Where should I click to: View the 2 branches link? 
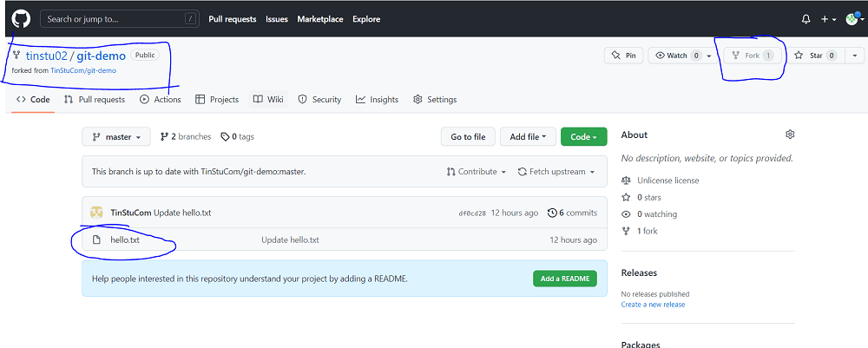(186, 136)
